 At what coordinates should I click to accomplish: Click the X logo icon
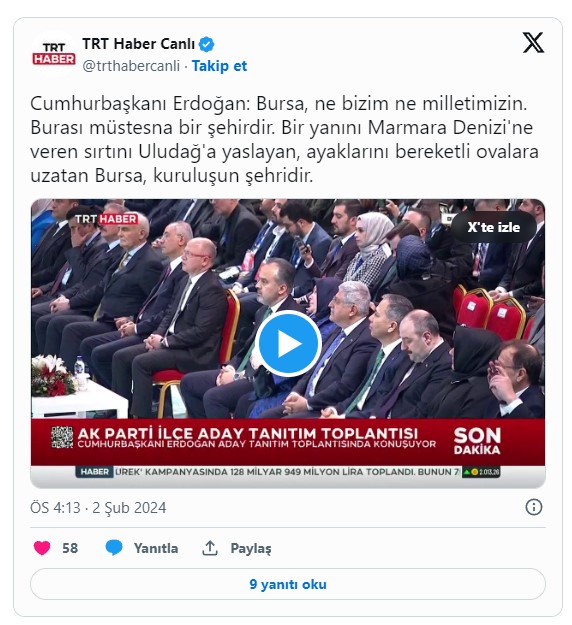(533, 43)
